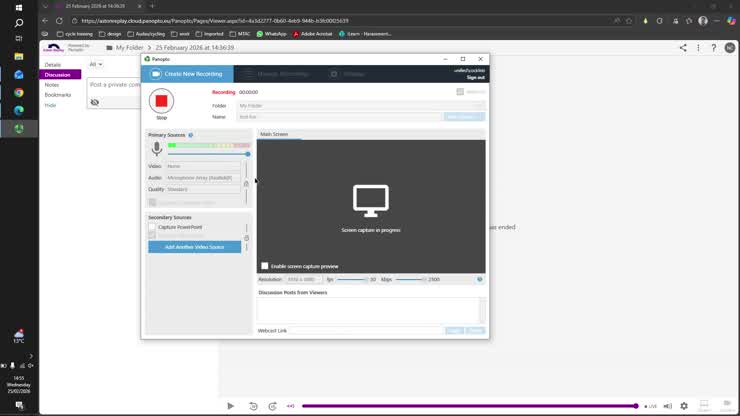Viewport: 740px width, 416px height.
Task: Click the last button in the Webcast Link row
Action: pos(475,331)
